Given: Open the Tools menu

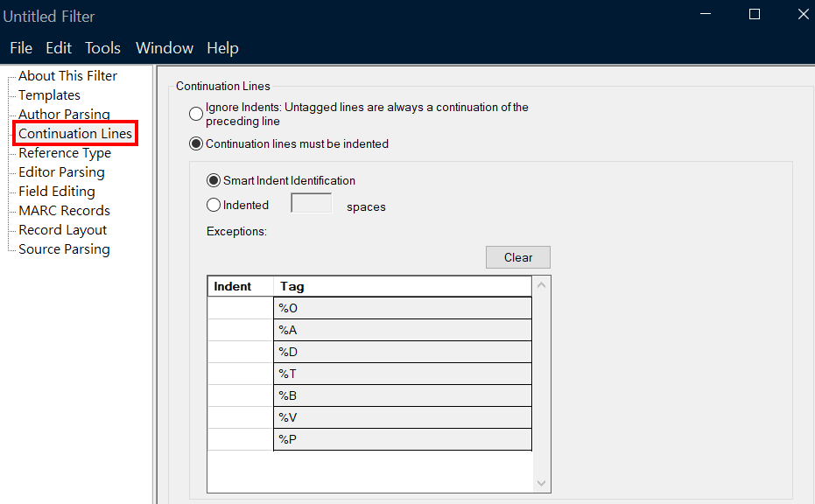Looking at the screenshot, I should click(102, 48).
